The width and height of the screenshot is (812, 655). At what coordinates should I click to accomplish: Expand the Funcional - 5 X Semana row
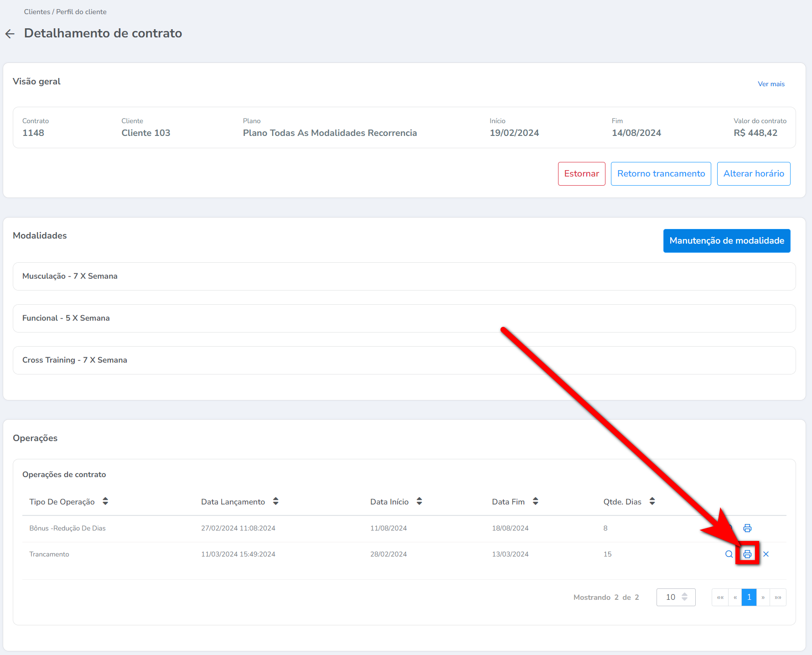(x=404, y=318)
